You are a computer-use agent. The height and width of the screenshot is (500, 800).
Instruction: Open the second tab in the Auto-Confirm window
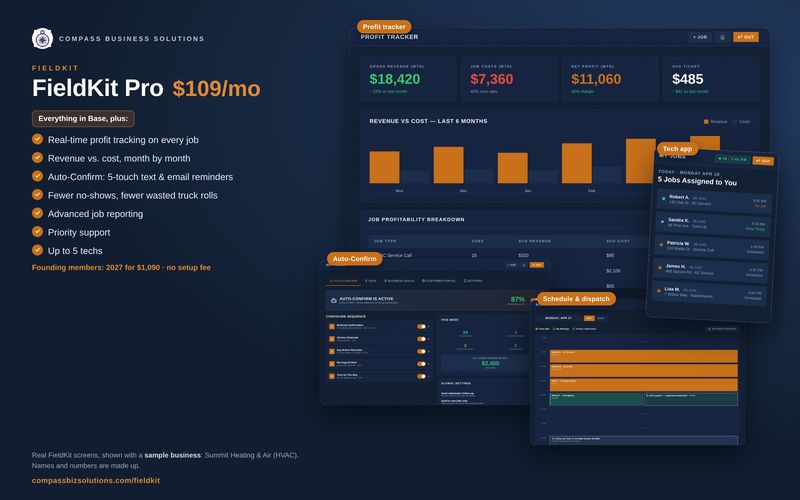(x=371, y=281)
